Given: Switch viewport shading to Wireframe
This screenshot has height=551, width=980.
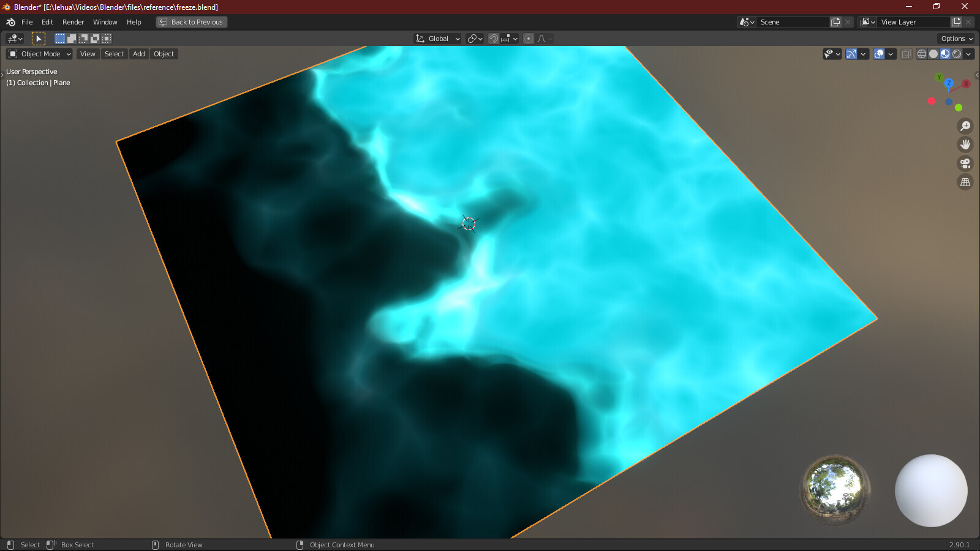Looking at the screenshot, I should [921, 54].
